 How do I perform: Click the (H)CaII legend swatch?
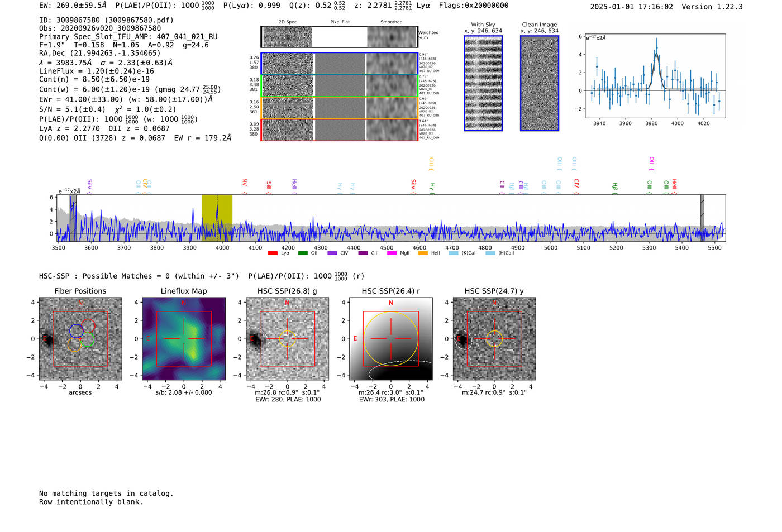(x=490, y=253)
